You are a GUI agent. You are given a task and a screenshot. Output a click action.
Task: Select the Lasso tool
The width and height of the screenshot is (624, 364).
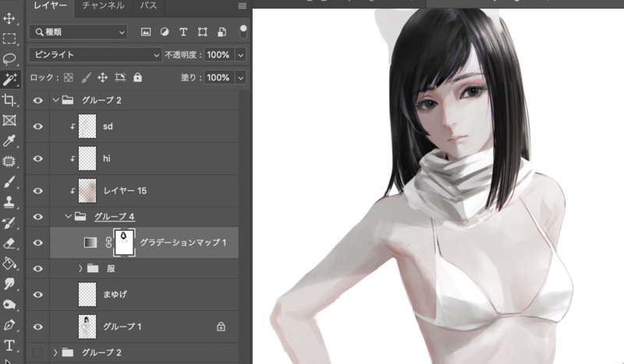click(x=9, y=59)
